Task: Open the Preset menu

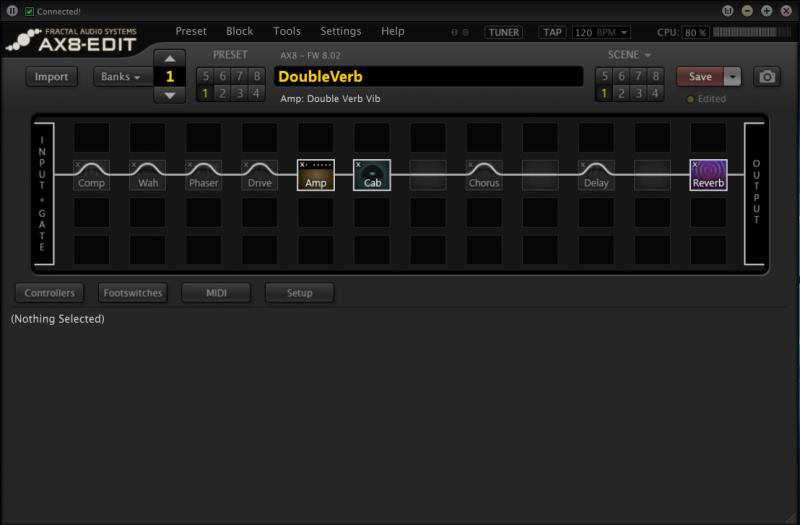Action: (191, 31)
